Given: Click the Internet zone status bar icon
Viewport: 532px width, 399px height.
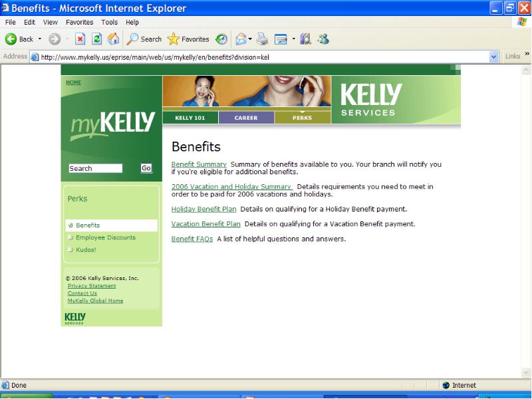Looking at the screenshot, I should click(x=446, y=385).
